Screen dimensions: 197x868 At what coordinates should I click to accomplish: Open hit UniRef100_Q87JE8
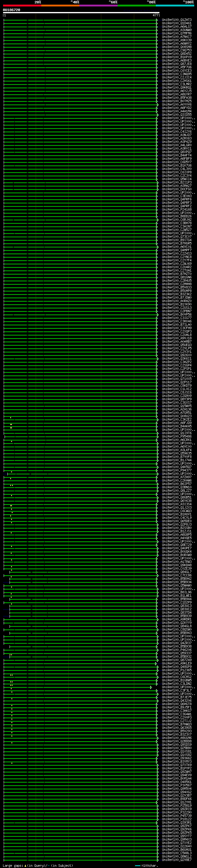[x=177, y=64]
